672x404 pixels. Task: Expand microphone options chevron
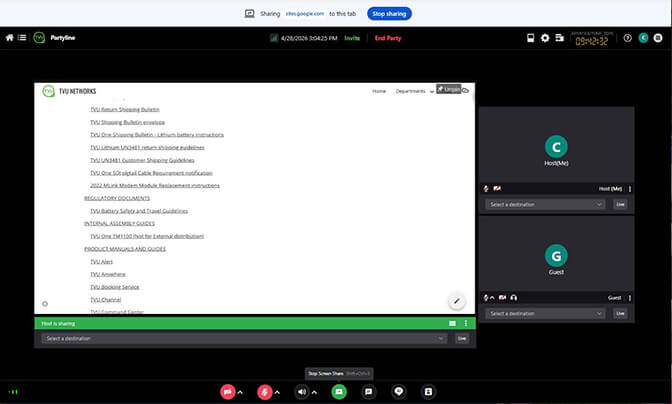click(x=277, y=392)
